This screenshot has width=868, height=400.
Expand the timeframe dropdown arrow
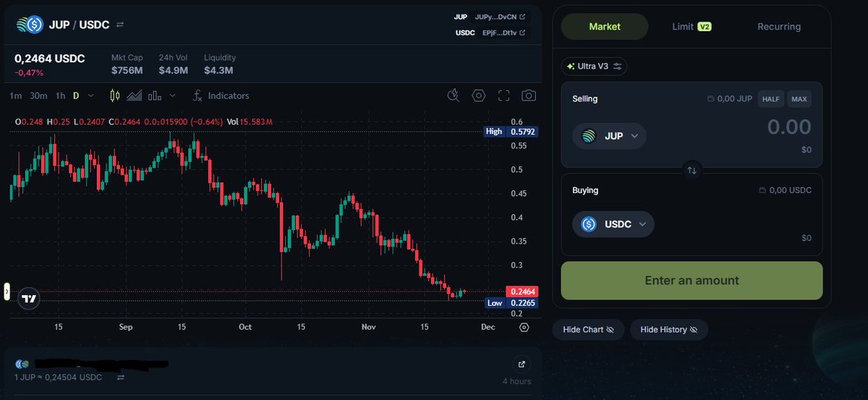[93, 95]
